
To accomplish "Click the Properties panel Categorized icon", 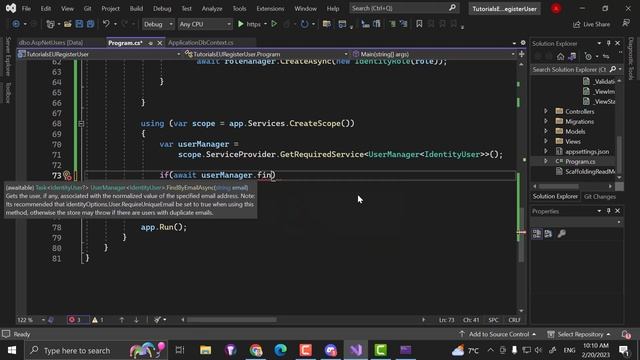I will tap(537, 233).
